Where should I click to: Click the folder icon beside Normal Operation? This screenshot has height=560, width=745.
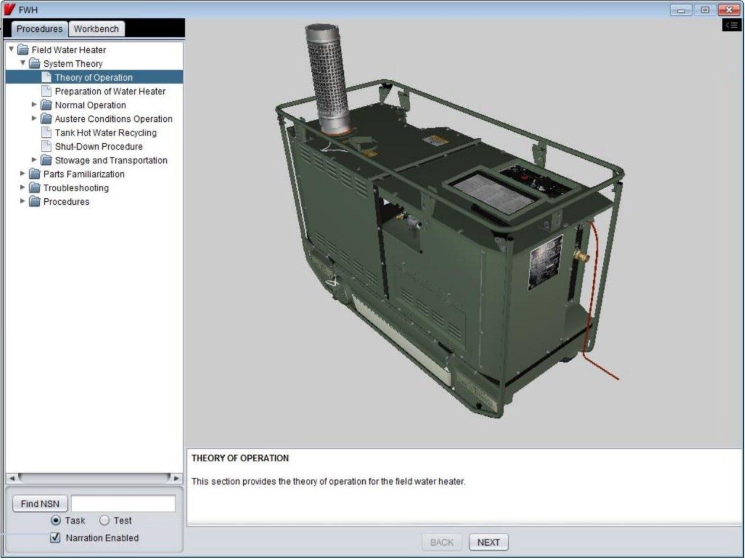pos(45,105)
